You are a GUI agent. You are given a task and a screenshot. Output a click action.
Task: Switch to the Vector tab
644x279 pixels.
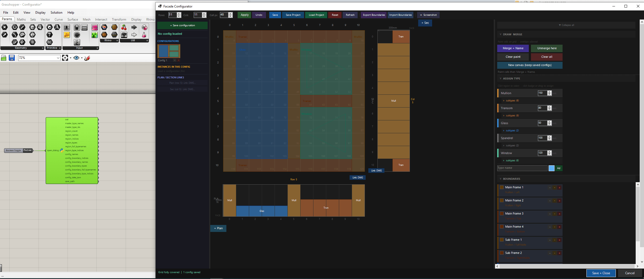45,20
